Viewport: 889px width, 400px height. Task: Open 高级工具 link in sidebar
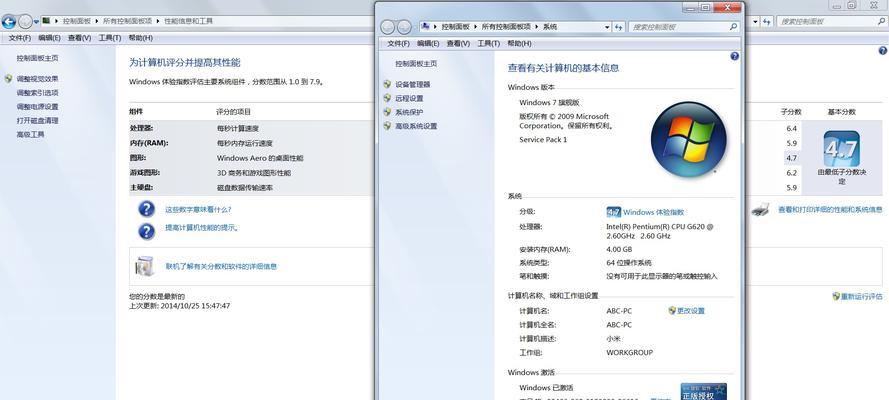click(x=30, y=134)
